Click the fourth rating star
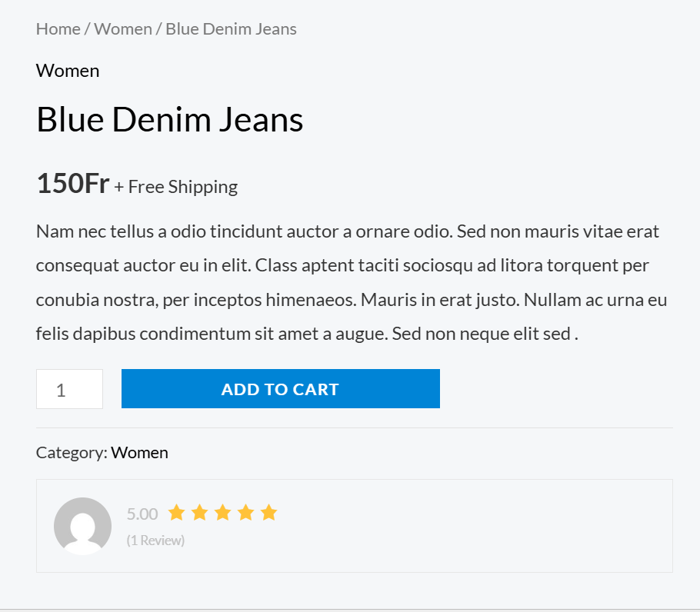Screen dimensions: 700x612 point(246,513)
